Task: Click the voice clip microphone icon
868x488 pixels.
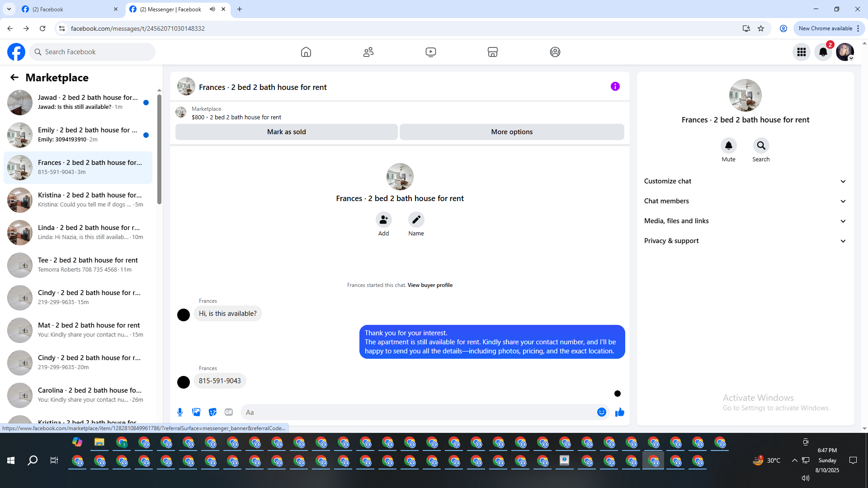Action: (x=180, y=412)
